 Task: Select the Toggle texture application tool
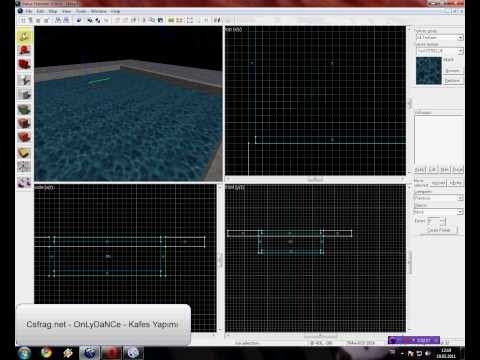[24, 109]
